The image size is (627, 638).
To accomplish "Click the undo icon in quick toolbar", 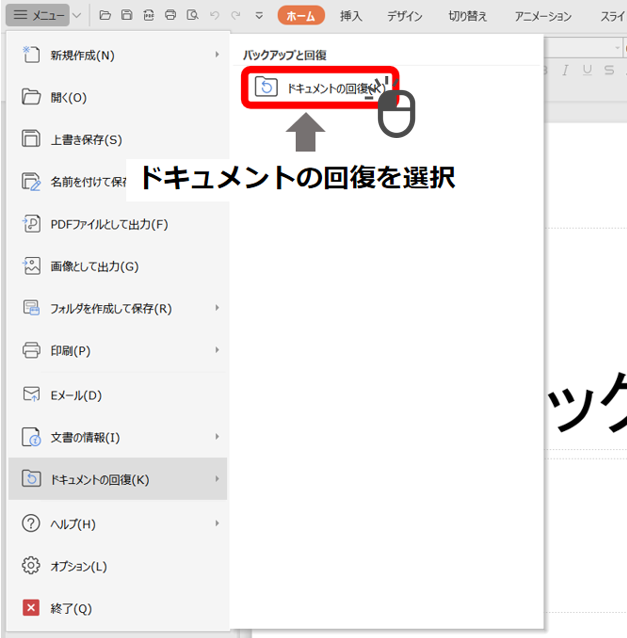I will click(x=214, y=15).
